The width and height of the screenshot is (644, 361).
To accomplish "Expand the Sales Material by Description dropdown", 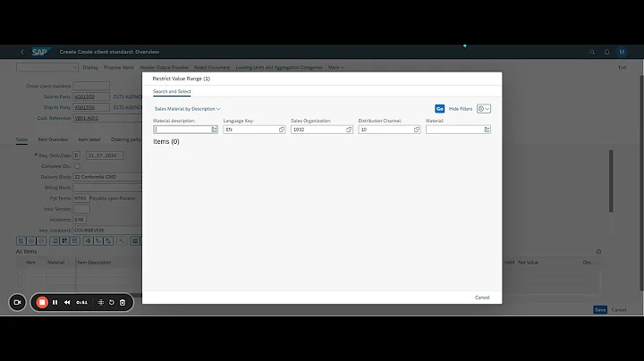I will coord(187,109).
